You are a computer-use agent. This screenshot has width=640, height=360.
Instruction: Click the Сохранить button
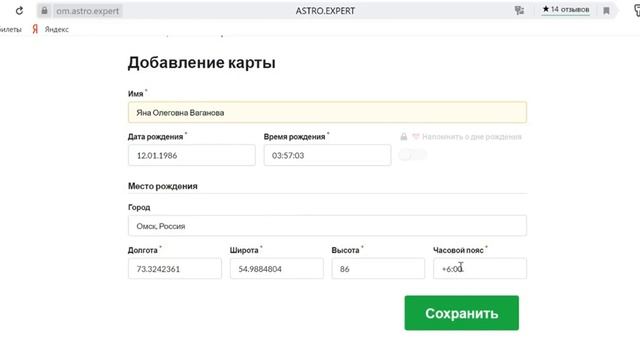[462, 313]
